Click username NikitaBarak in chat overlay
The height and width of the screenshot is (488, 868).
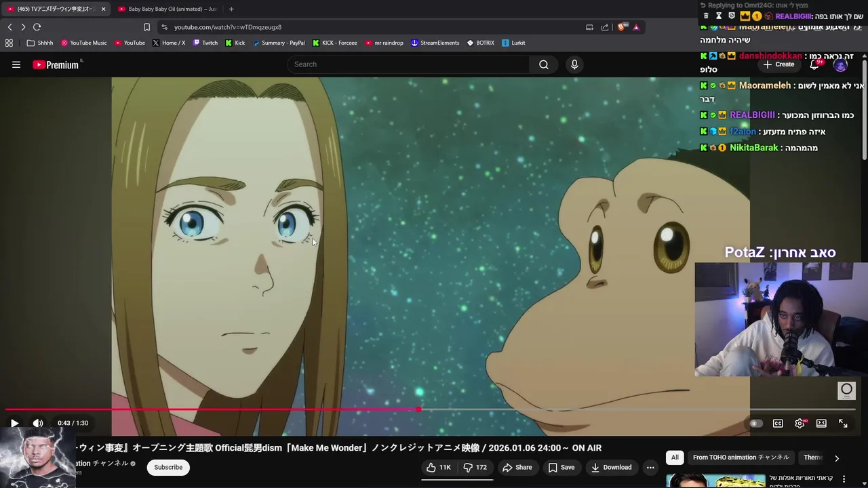(x=754, y=148)
